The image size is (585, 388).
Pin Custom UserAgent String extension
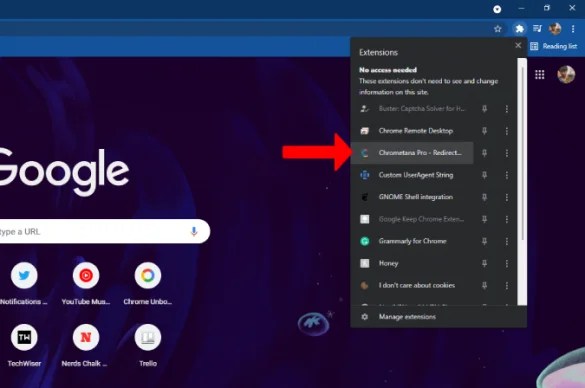(x=484, y=175)
